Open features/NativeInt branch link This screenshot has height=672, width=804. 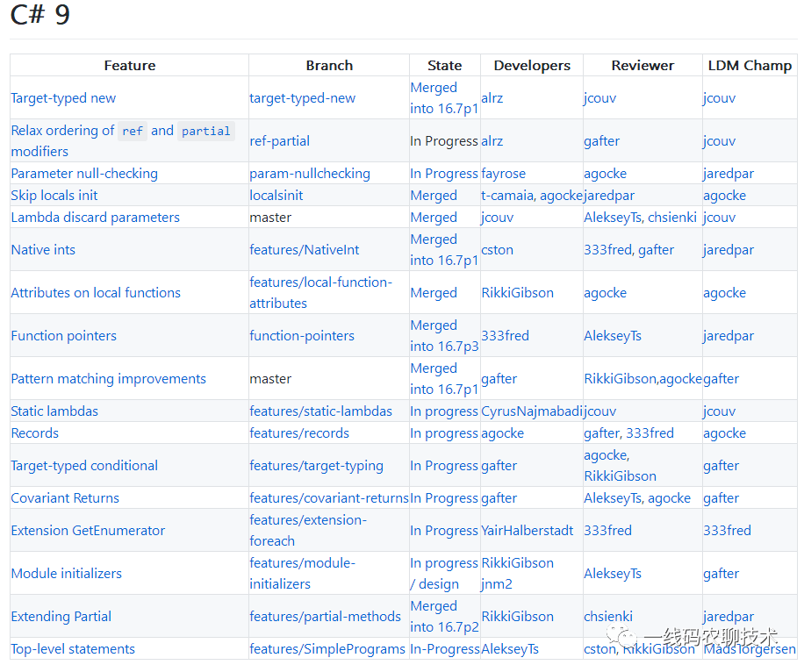tap(304, 250)
